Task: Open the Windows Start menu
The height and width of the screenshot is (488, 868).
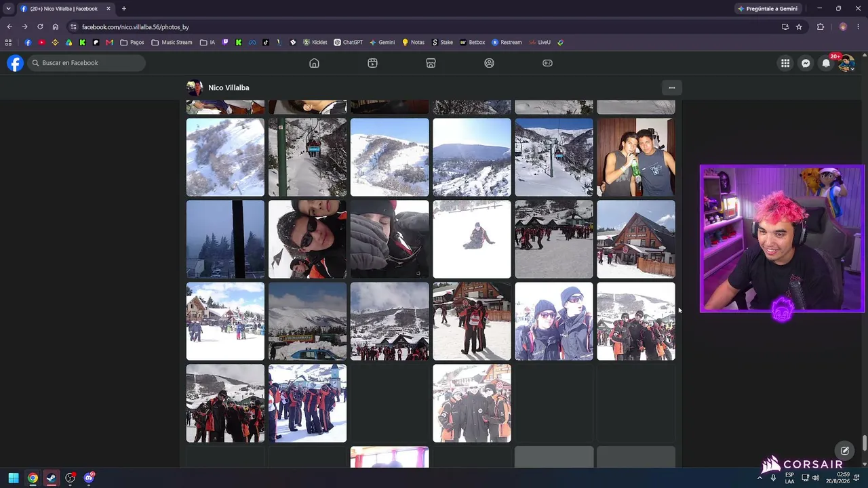Action: tap(14, 478)
